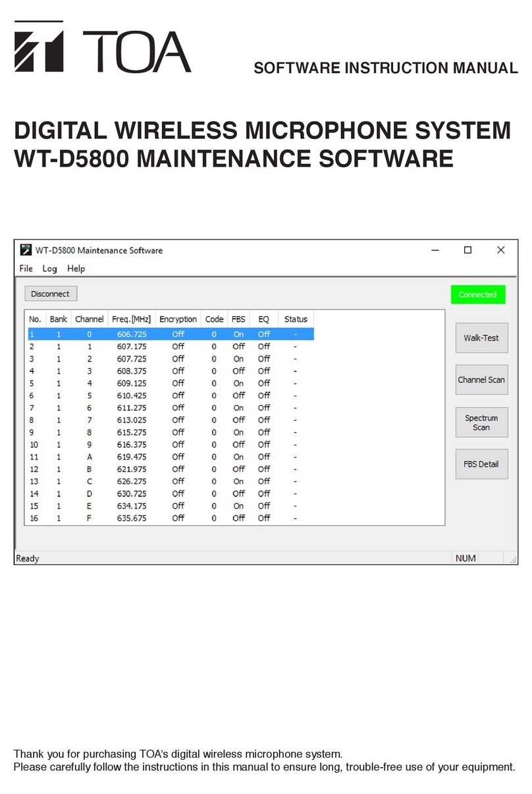Click channel F in row 16
Image resolution: width=532 pixels, height=794 pixels.
(90, 519)
